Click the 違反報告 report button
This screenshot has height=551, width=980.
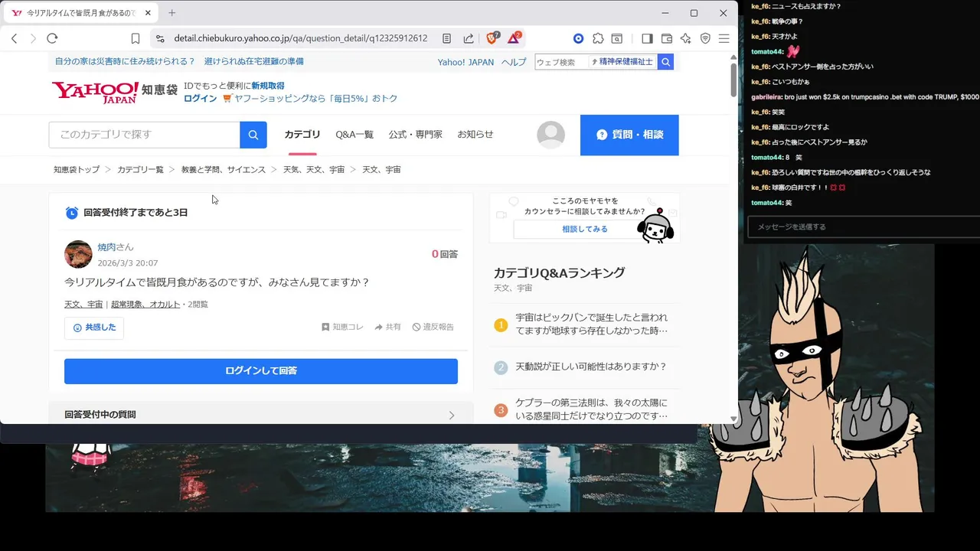click(433, 327)
